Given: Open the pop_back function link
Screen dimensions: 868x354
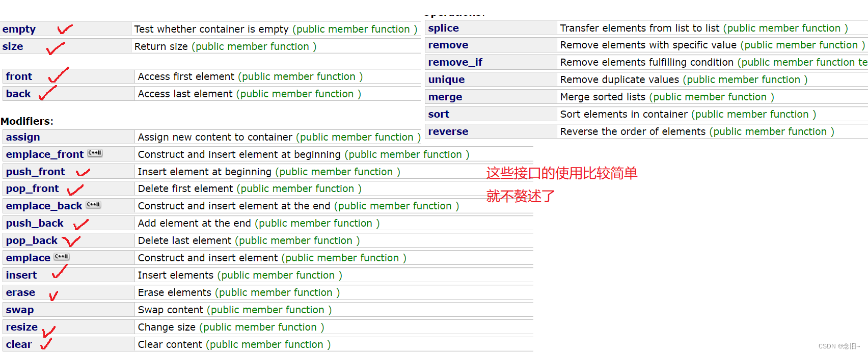Looking at the screenshot, I should pos(32,240).
